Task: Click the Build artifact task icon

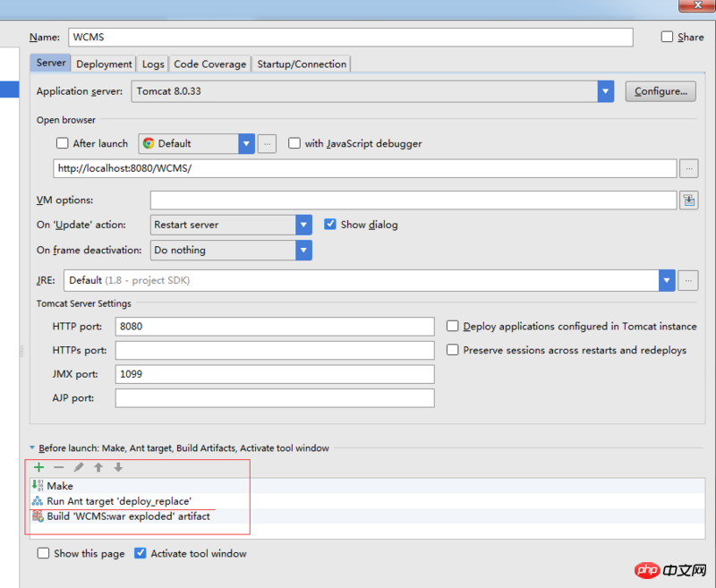Action: pos(38,516)
